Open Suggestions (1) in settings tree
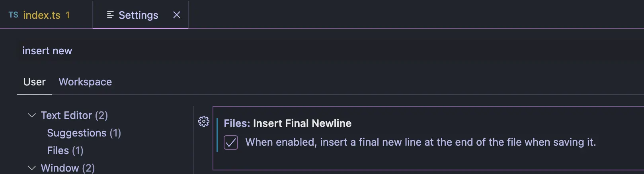This screenshot has height=174, width=644. 84,133
